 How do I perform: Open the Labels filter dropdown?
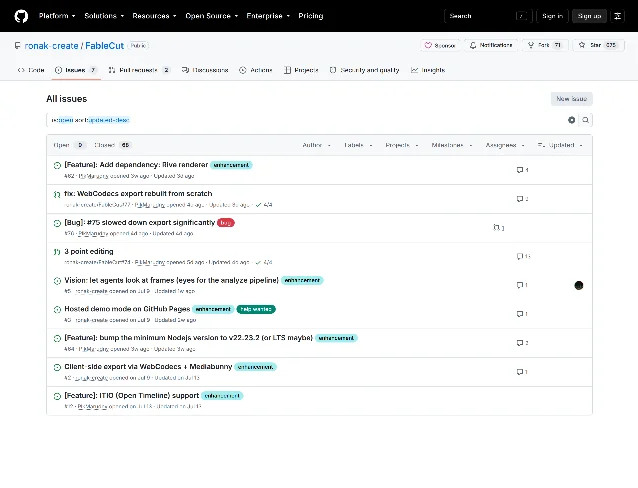pyautogui.click(x=358, y=145)
